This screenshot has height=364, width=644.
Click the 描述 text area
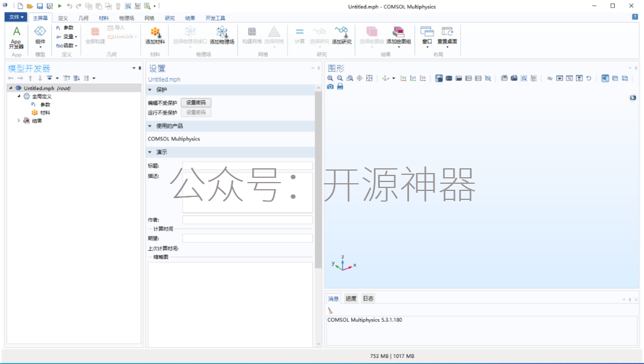[x=247, y=192]
